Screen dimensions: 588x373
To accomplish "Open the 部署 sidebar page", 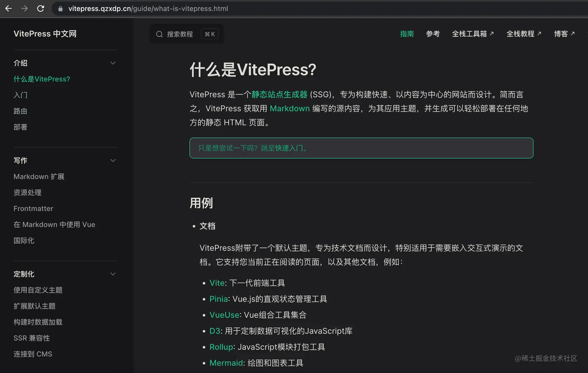I will coord(21,127).
